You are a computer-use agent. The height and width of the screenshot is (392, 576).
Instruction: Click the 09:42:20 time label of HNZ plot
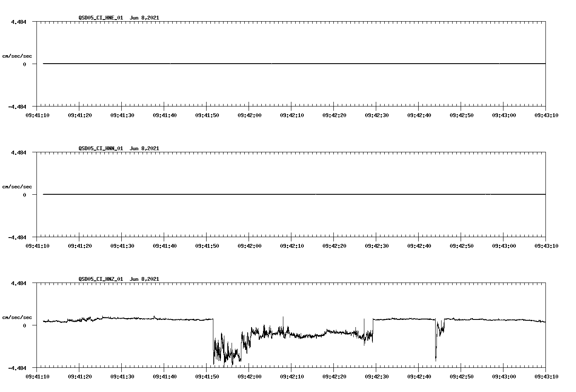pos(334,376)
